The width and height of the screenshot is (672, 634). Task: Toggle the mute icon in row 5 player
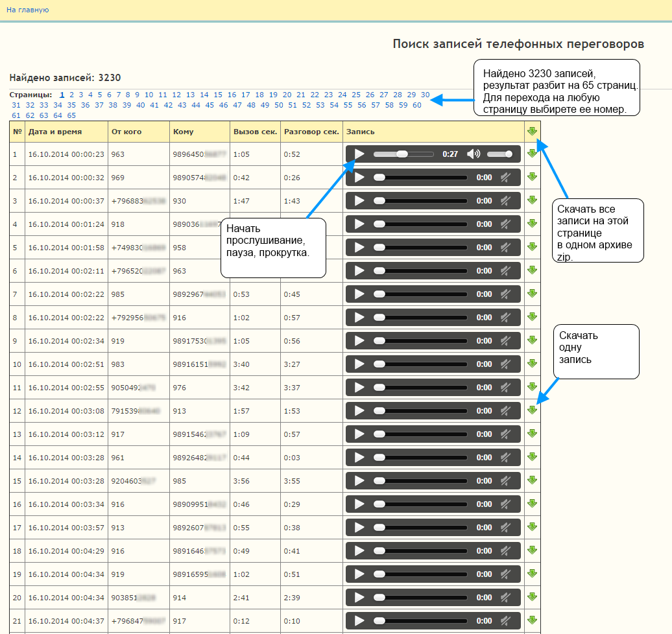[506, 248]
